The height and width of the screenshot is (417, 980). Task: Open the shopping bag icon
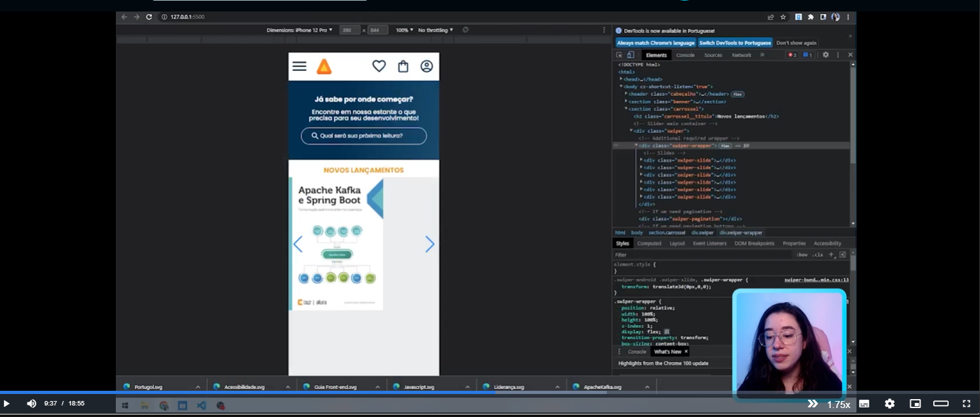[403, 66]
